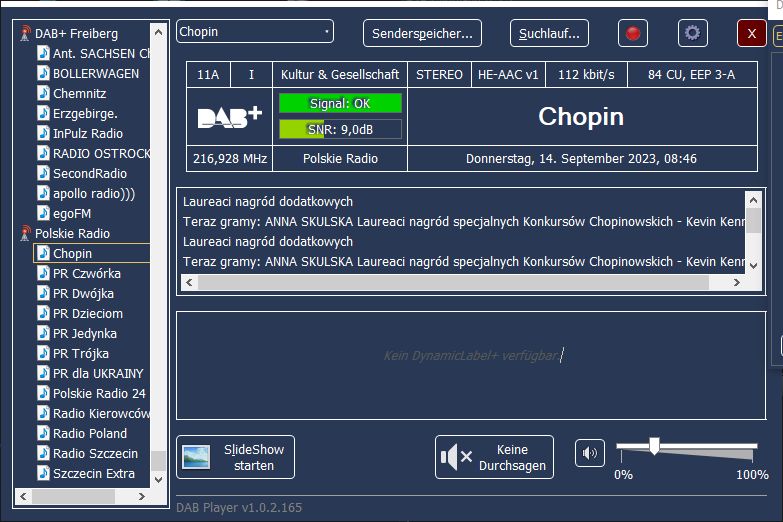Mute audio with the speaker icon
The height and width of the screenshot is (522, 783).
590,454
